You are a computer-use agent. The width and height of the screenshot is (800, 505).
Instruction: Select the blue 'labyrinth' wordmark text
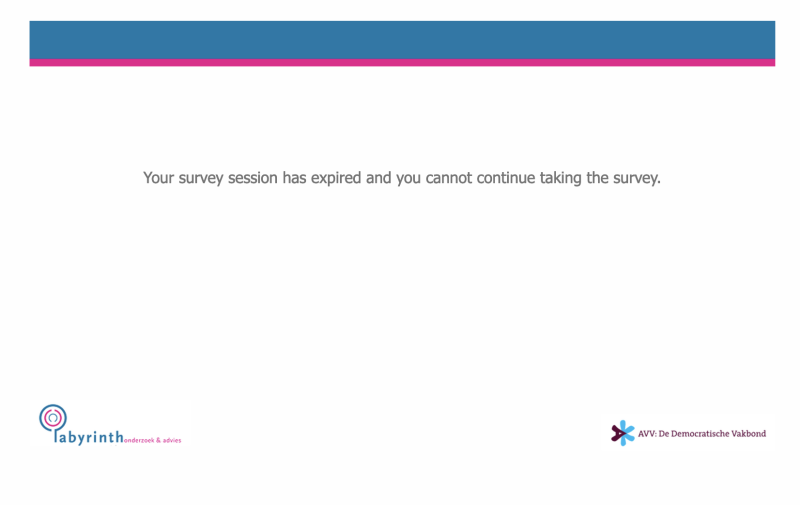89,437
